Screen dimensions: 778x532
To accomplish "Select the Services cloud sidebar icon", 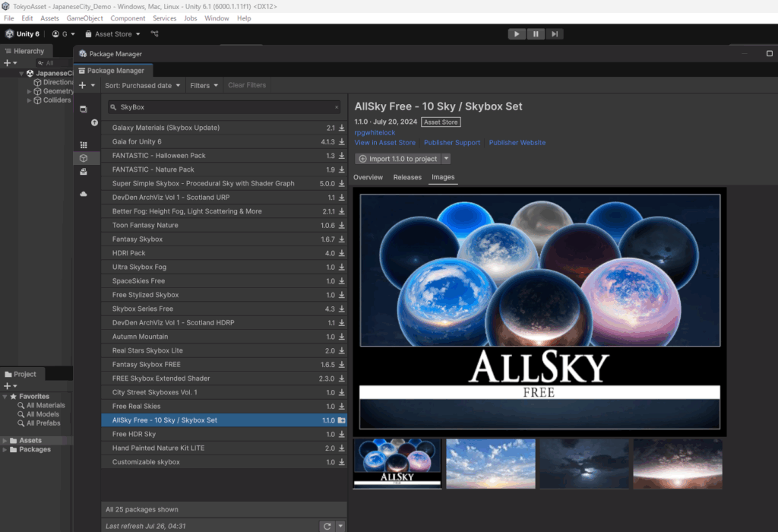I will pos(84,194).
